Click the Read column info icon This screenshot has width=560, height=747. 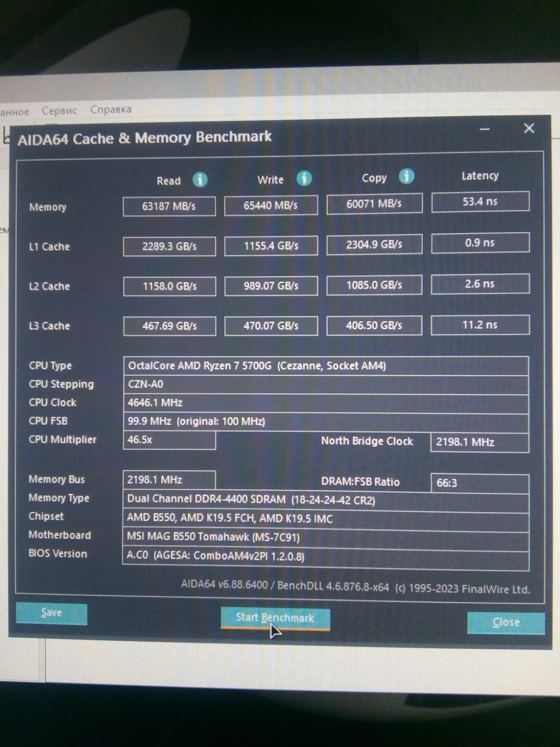pyautogui.click(x=200, y=179)
